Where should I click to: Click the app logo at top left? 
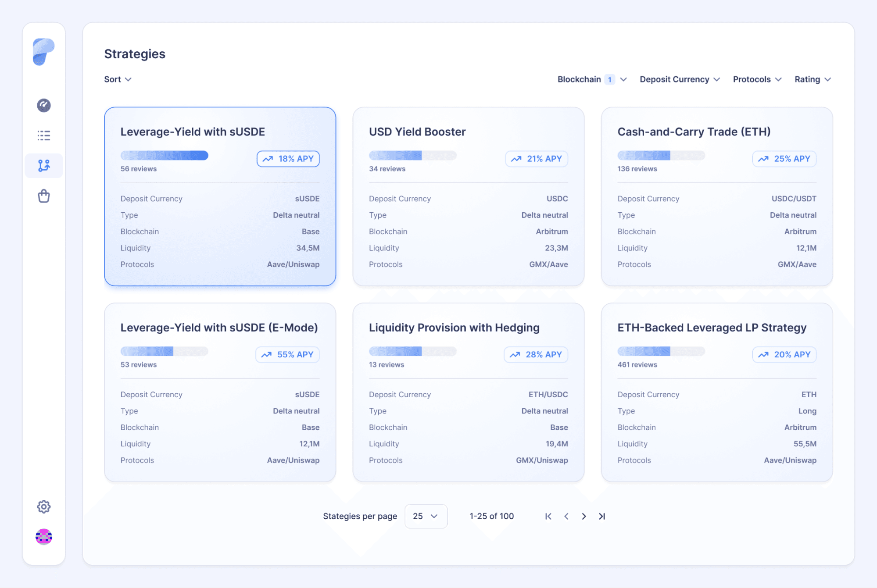coord(43,52)
